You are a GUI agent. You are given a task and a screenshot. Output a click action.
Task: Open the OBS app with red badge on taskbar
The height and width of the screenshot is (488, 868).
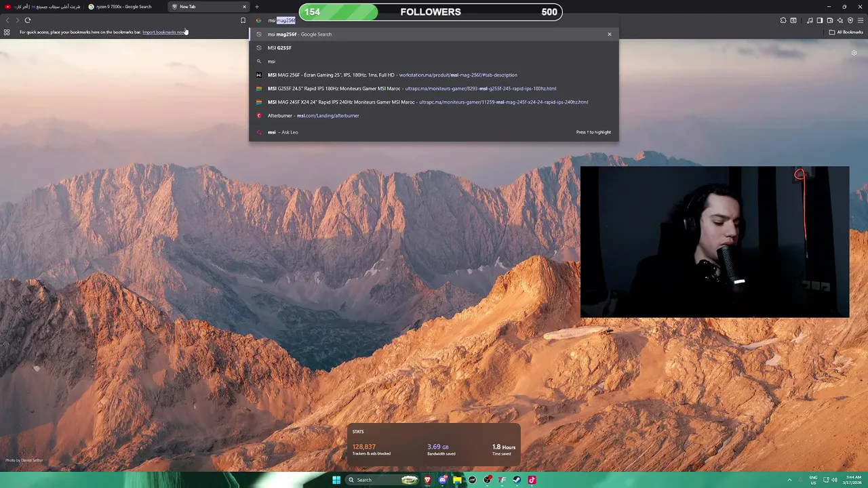tap(488, 480)
